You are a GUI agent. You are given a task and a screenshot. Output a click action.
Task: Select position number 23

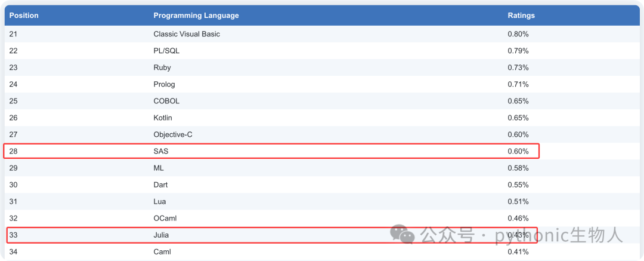[14, 67]
